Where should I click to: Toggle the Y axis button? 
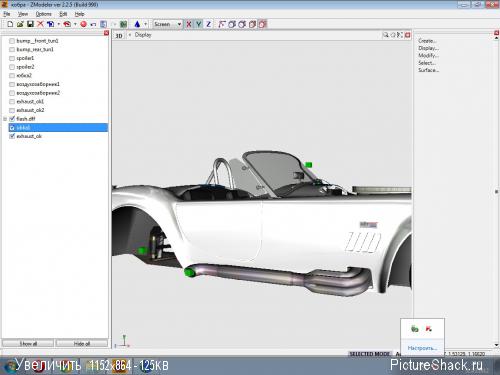click(199, 24)
